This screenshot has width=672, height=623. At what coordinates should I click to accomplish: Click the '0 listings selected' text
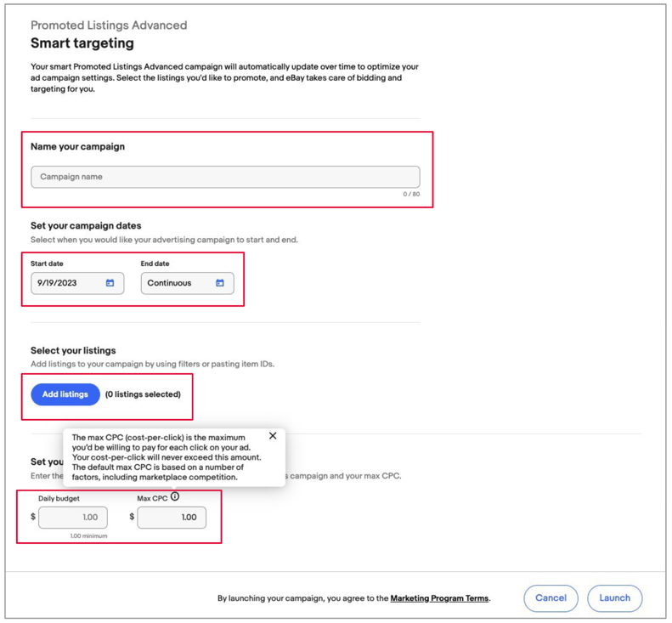(143, 394)
